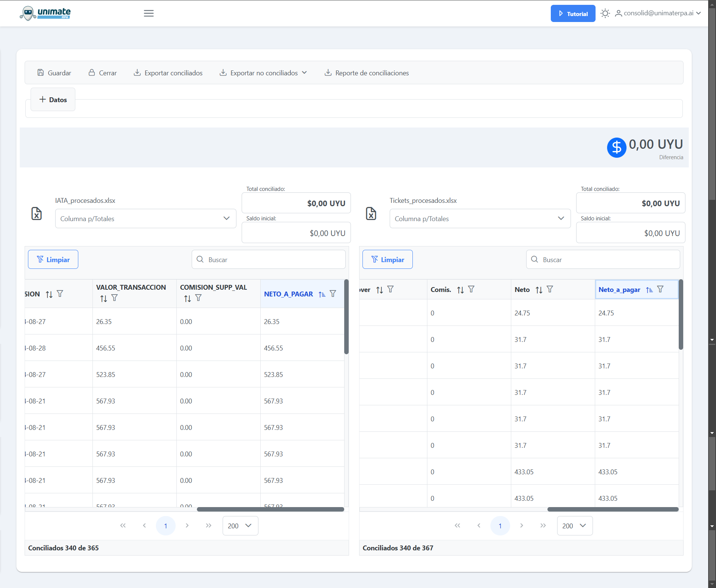Image resolution: width=716 pixels, height=588 pixels.
Task: Click the Tickets_procesados.xlsx Excel file icon
Action: [371, 214]
